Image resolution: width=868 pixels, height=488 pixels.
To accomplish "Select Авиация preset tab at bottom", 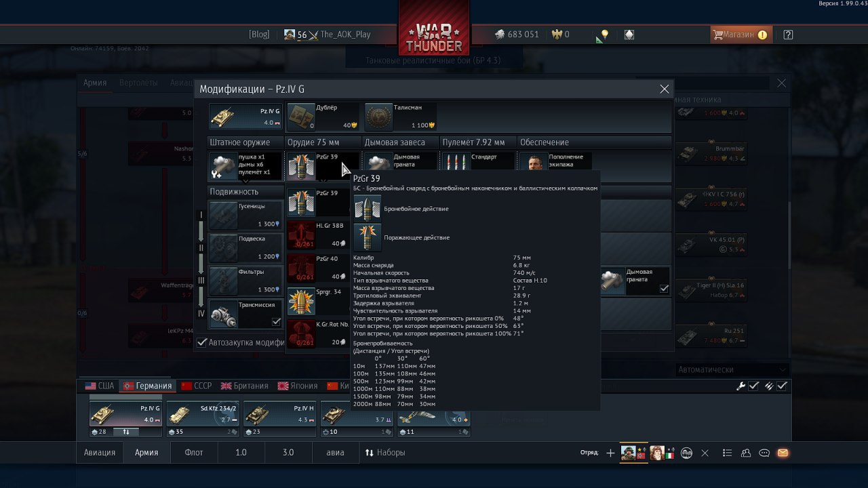I will [x=99, y=453].
